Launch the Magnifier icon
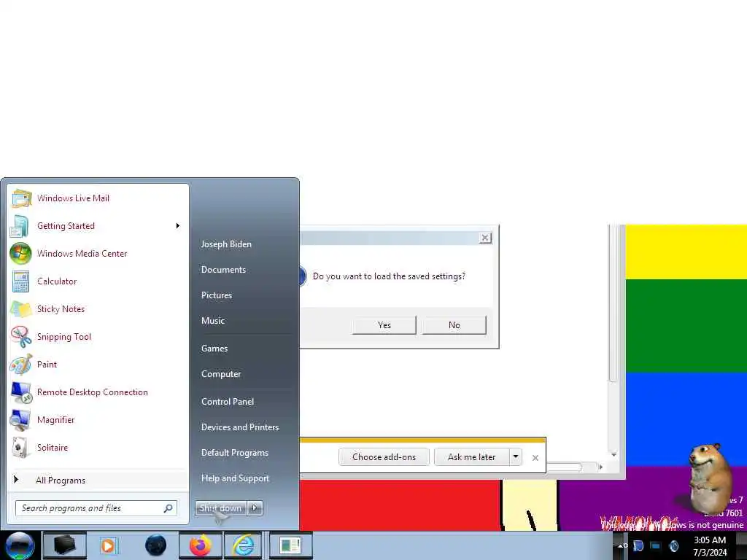This screenshot has height=560, width=747. [x=20, y=420]
